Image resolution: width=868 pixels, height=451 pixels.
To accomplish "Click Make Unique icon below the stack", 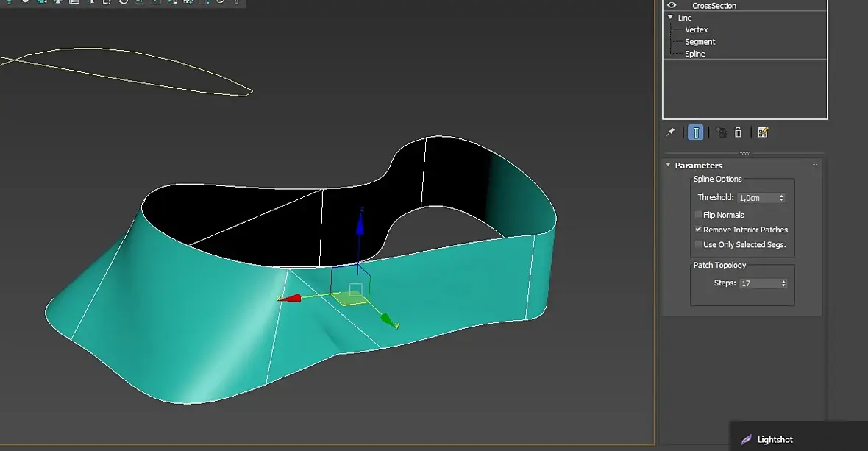I will (721, 132).
